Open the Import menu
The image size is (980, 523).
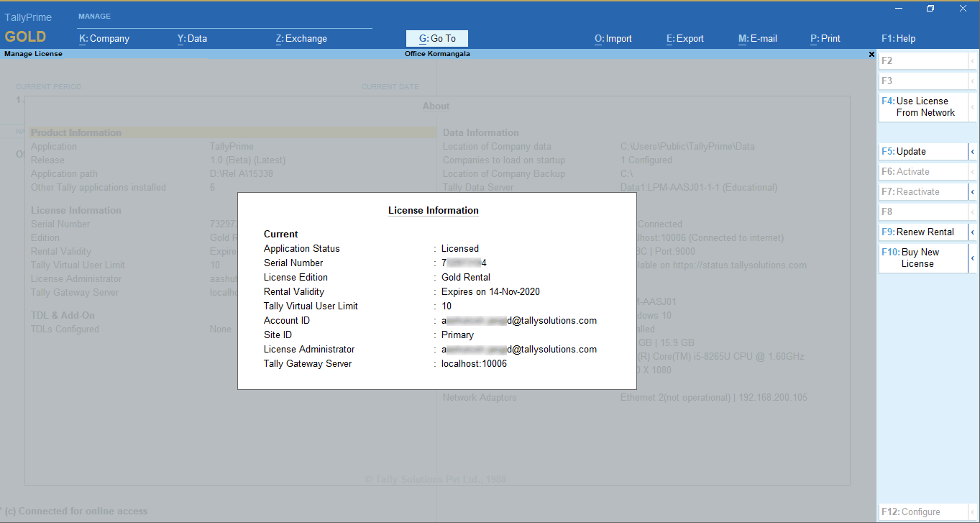(613, 39)
